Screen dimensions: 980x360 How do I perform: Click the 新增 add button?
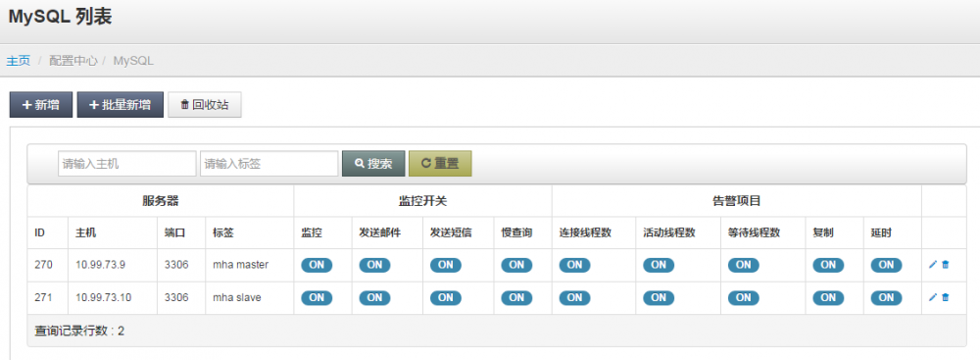[x=41, y=105]
